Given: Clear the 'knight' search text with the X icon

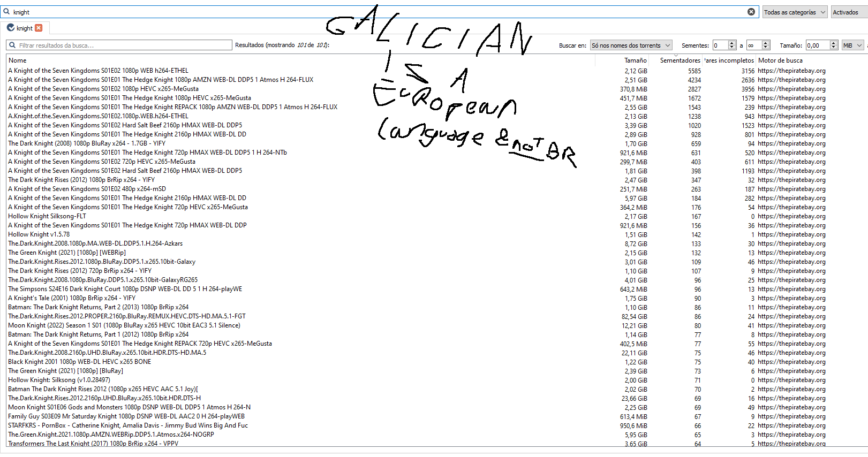Looking at the screenshot, I should [751, 12].
